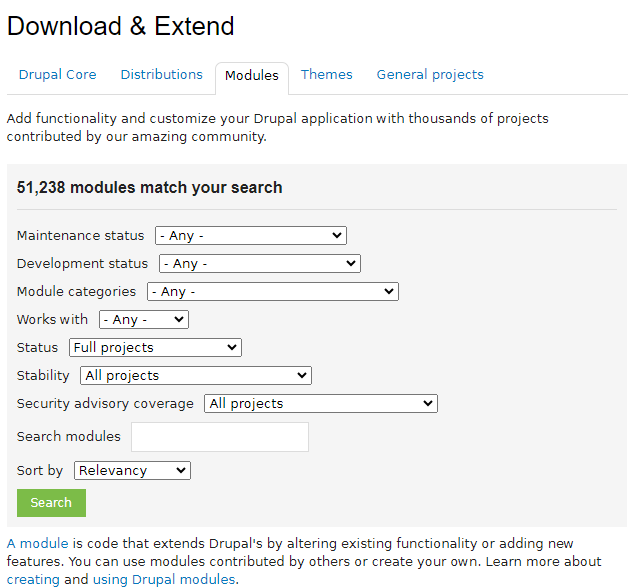Expand the Stability dropdown
Screen dimensions: 628x588
point(196,376)
